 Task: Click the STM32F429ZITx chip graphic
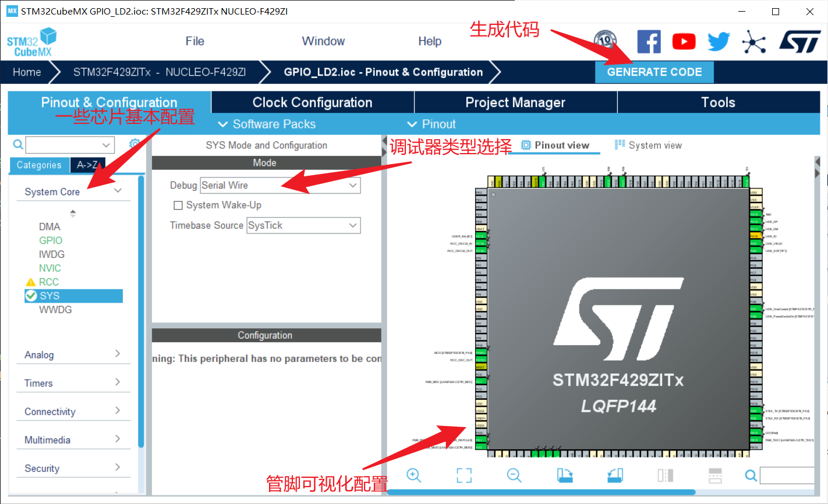point(618,319)
